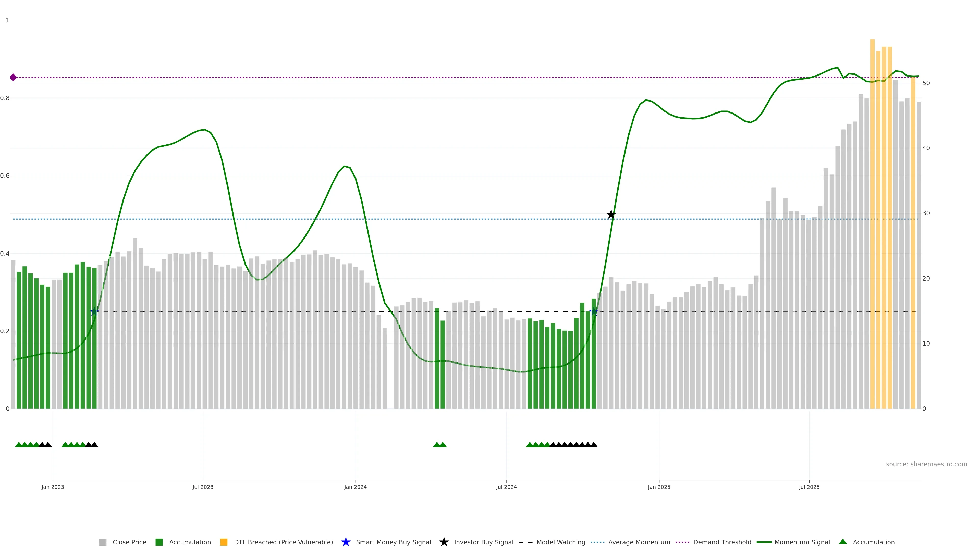Toggle the Close Price legend entry
The width and height of the screenshot is (980, 551).
point(129,542)
